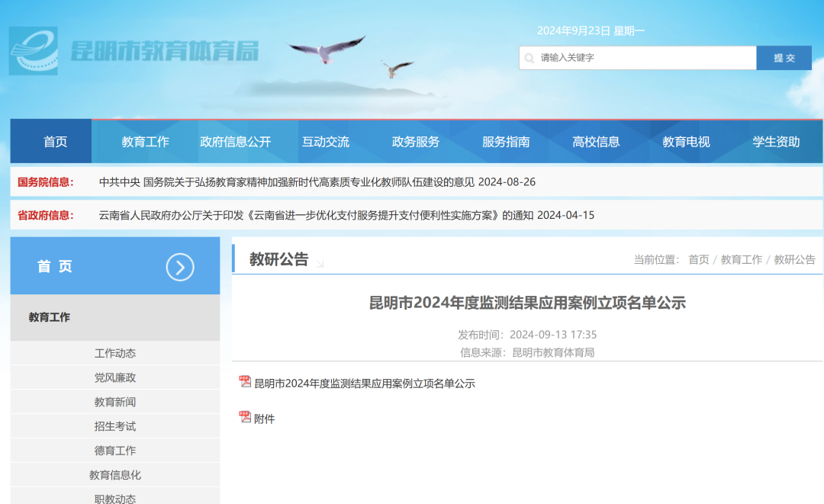Image resolution: width=824 pixels, height=504 pixels.
Task: Click the circled arrow icon beside 首页
Action: click(x=180, y=267)
